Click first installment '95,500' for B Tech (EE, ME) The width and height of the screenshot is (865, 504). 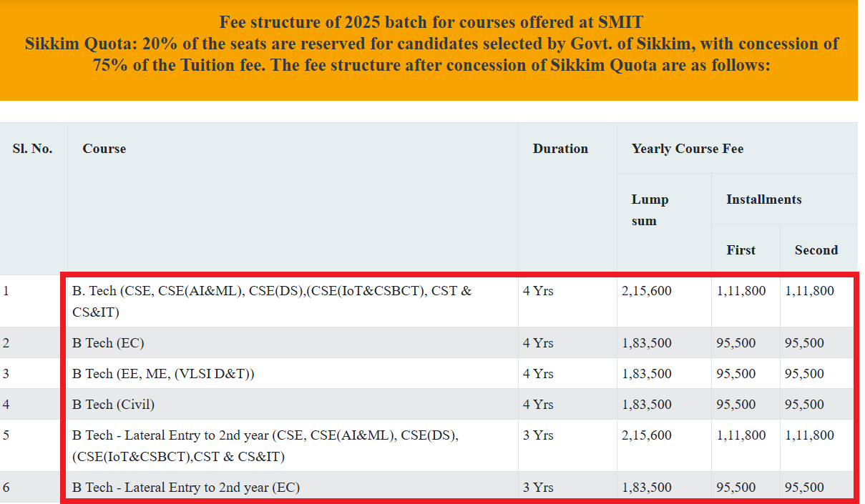[736, 374]
